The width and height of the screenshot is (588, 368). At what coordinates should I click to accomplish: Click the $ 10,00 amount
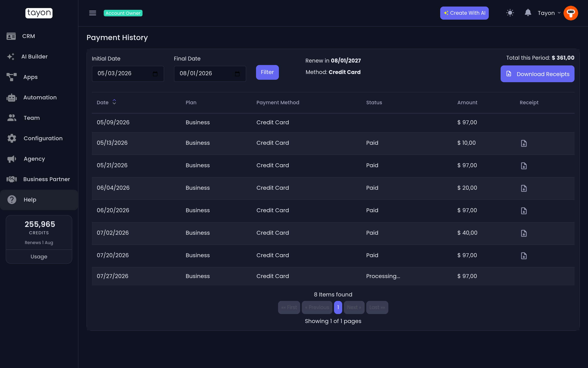click(467, 143)
